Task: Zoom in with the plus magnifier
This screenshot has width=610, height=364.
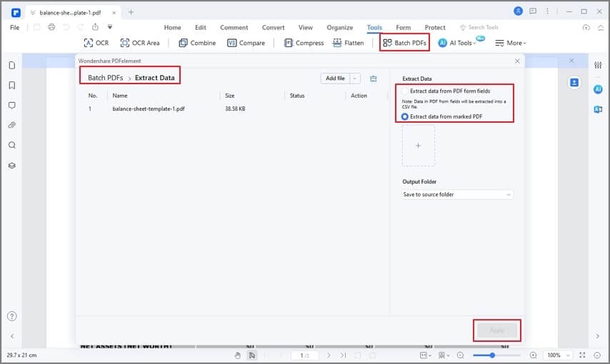Action: click(533, 355)
